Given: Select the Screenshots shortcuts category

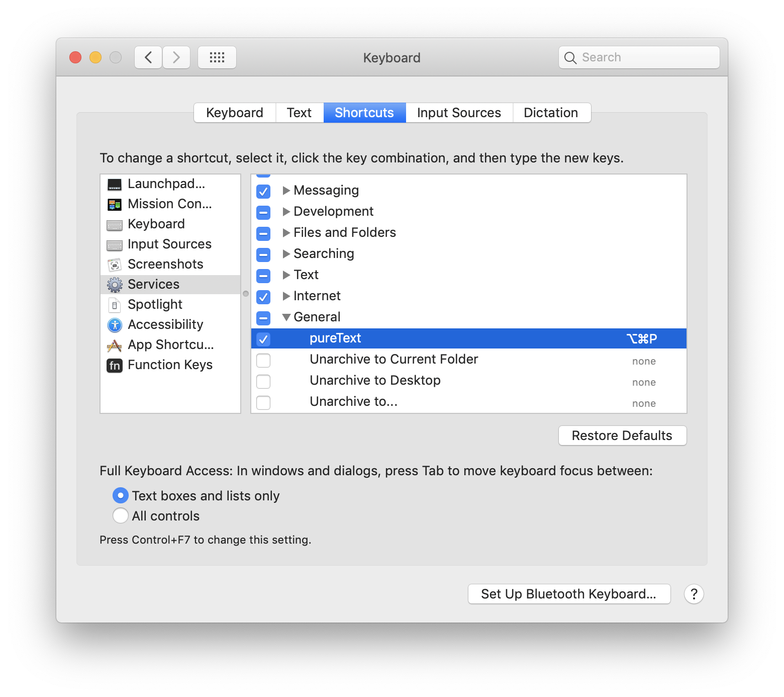Looking at the screenshot, I should [x=165, y=264].
